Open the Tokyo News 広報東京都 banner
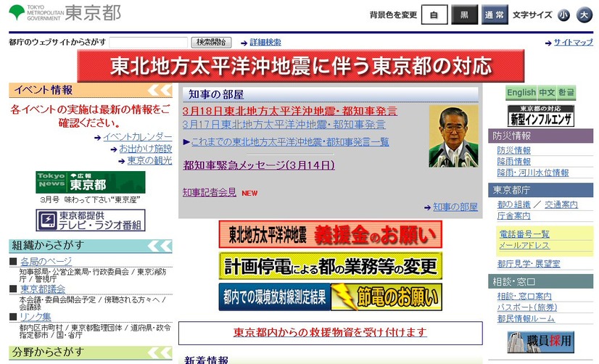Image resolution: width=599 pixels, height=364 pixels. pyautogui.click(x=91, y=182)
